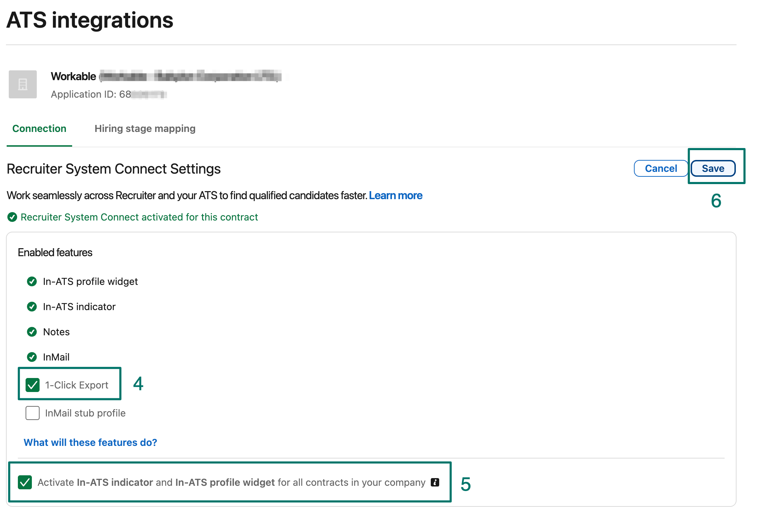Click the info icon beside all contracts option
The height and width of the screenshot is (532, 760).
(435, 482)
